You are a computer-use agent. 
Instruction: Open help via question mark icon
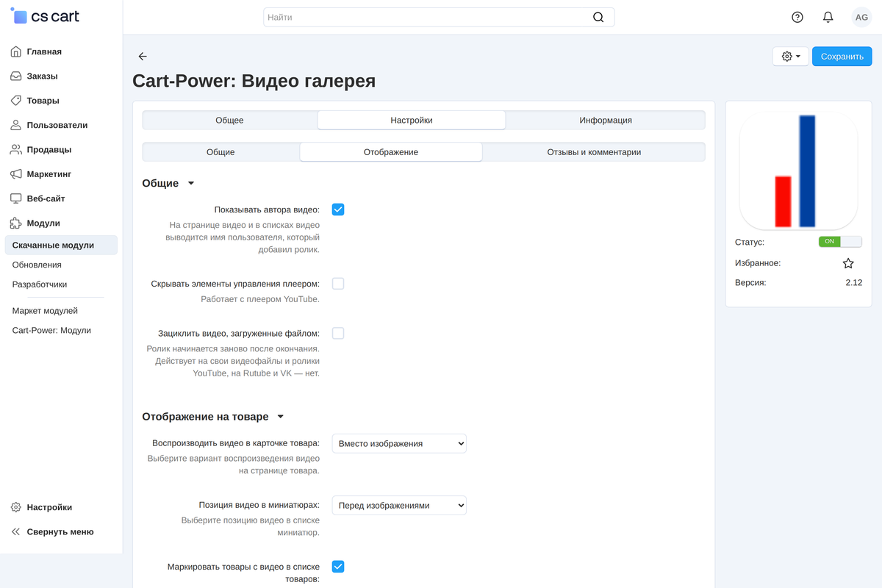click(797, 17)
